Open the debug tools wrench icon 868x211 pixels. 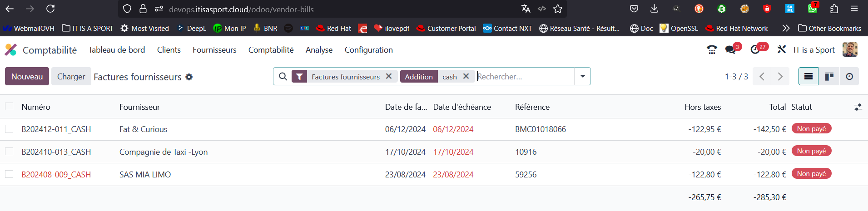(x=781, y=49)
